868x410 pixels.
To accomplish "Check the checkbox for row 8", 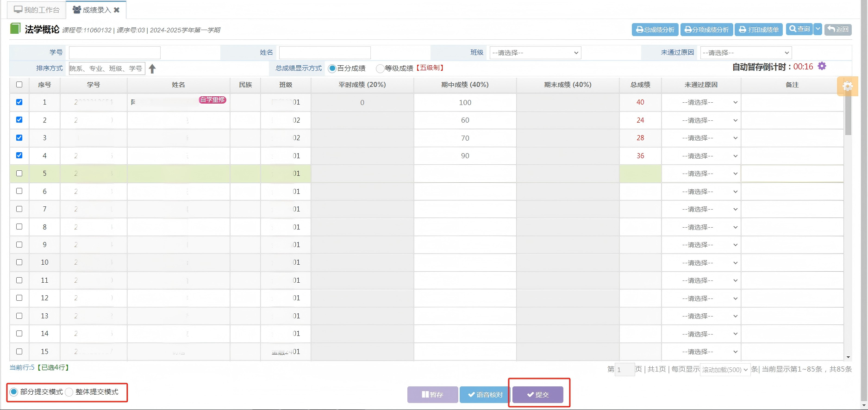I will (19, 227).
